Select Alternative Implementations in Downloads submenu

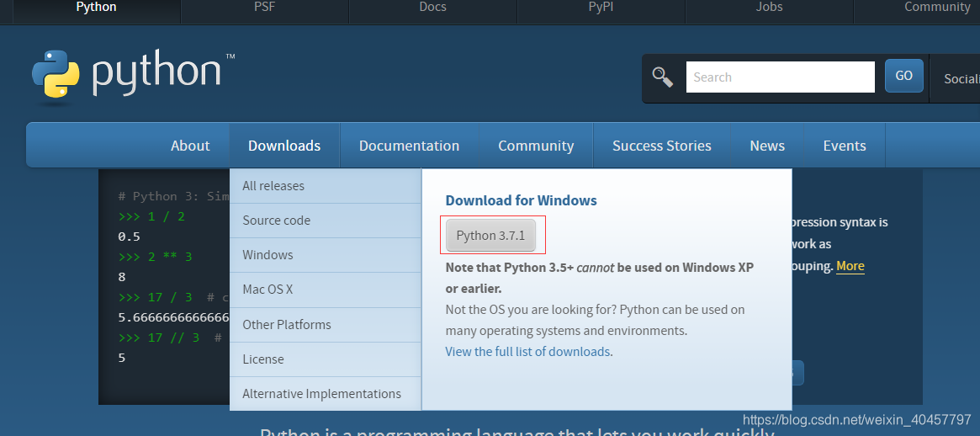pyautogui.click(x=326, y=394)
